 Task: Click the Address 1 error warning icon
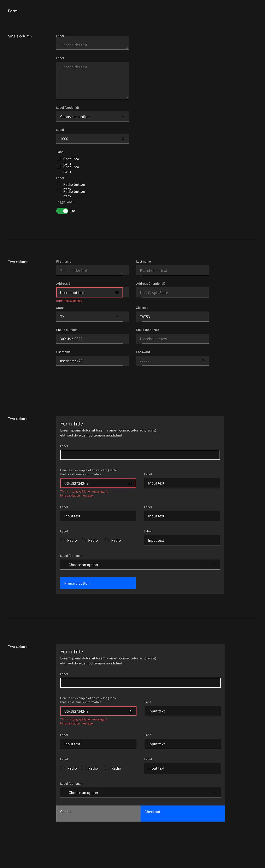[x=117, y=293]
